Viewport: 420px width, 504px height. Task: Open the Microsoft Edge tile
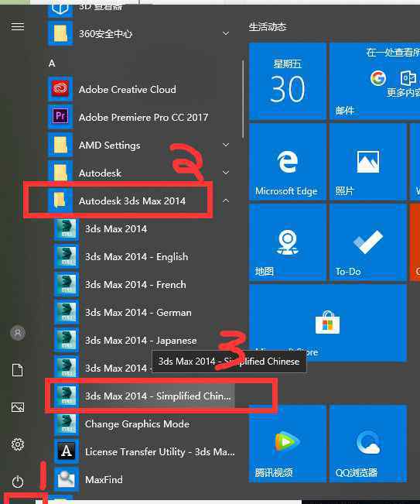tap(288, 162)
